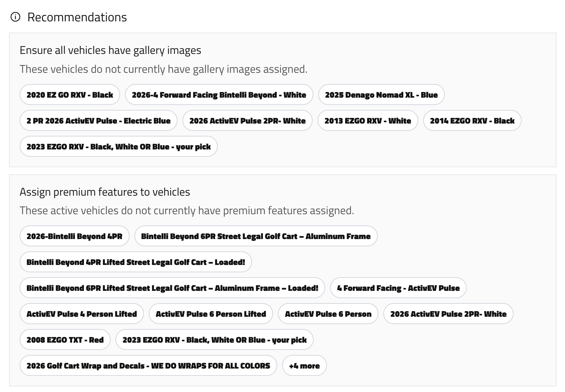Click the 4 Forward Facing - ActivEV Pulse chip

[398, 288]
